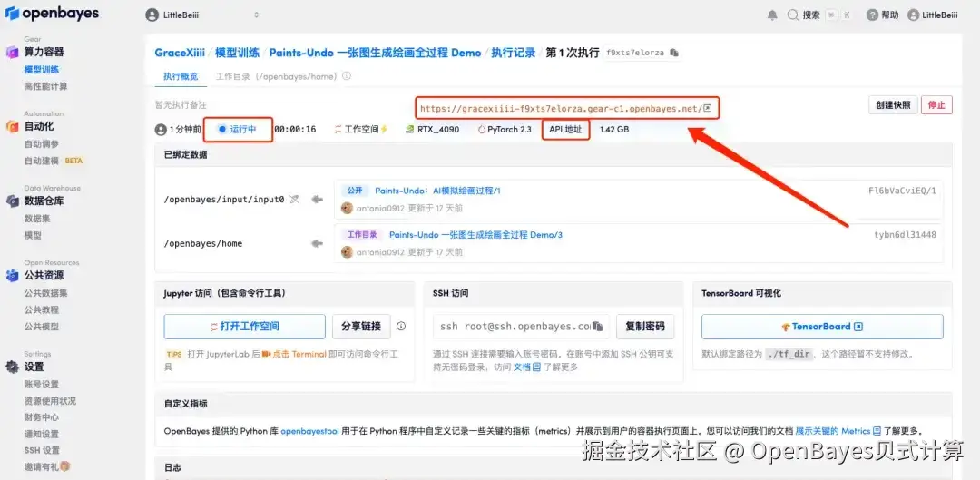Image resolution: width=980 pixels, height=480 pixels.
Task: Open 公共模型 in the sidebar
Action: pos(42,327)
